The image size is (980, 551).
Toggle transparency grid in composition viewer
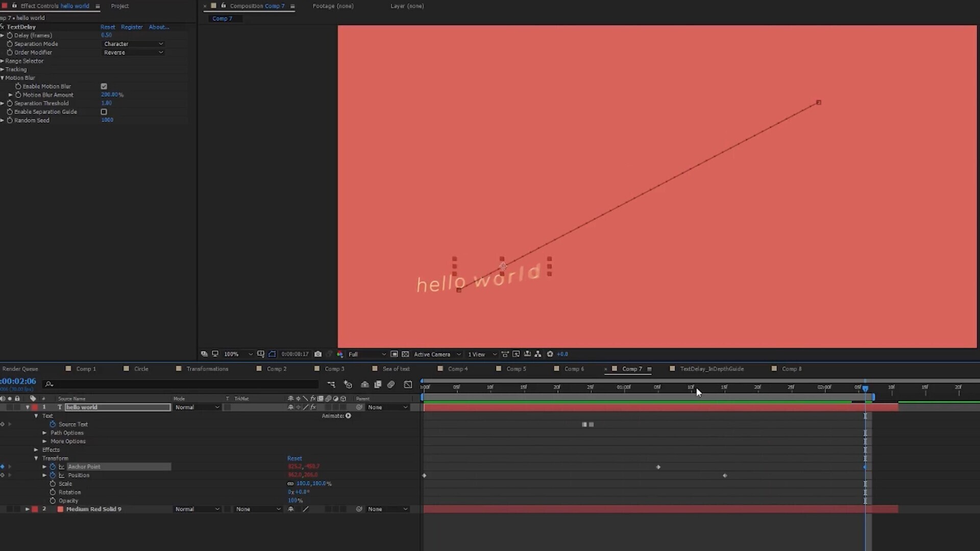tap(405, 354)
